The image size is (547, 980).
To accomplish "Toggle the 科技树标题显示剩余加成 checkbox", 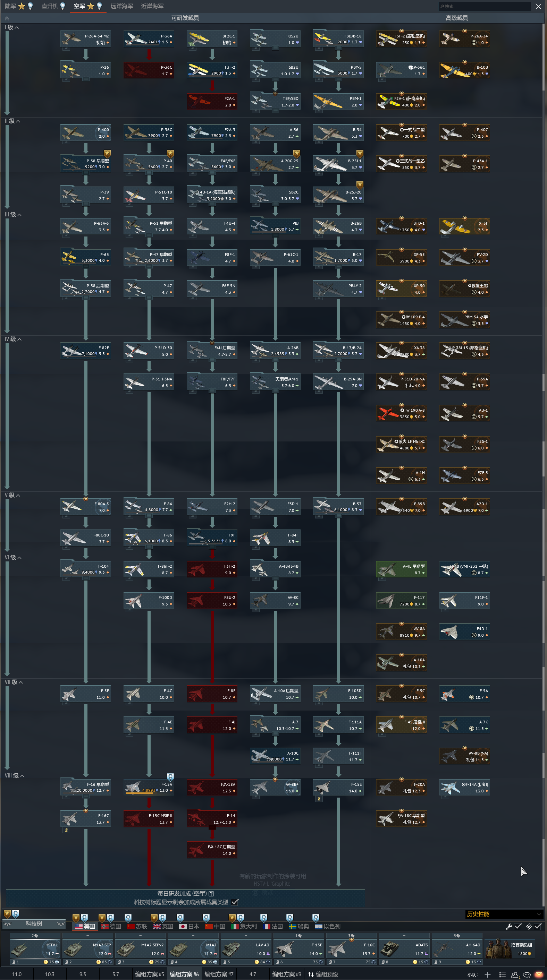I will click(235, 902).
